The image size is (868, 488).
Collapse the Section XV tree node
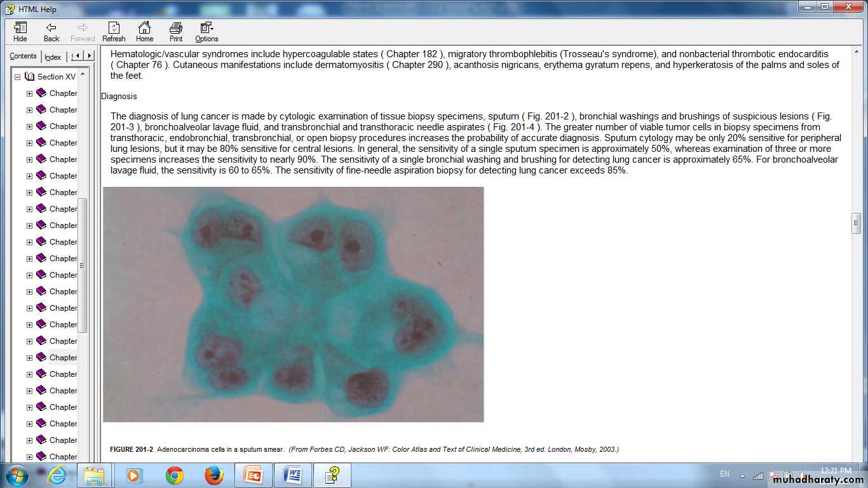[18, 77]
